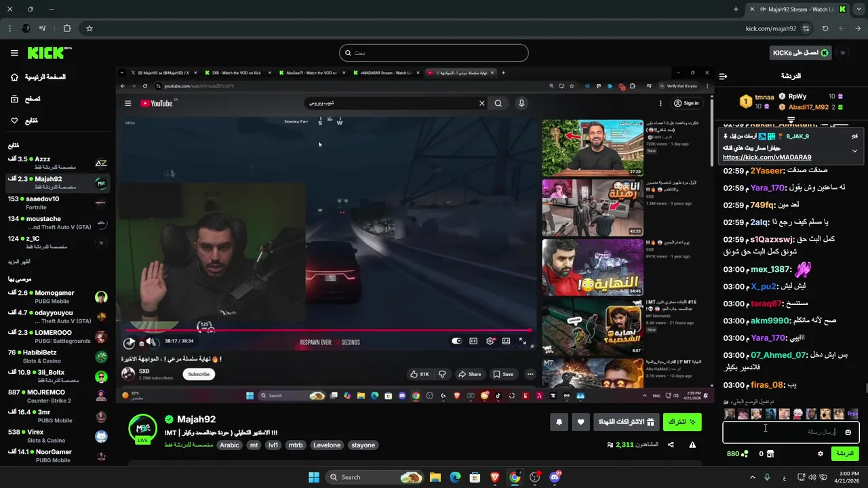Open Yara_170 message asking two hours
Screen dimensions: 868x488
click(x=785, y=188)
